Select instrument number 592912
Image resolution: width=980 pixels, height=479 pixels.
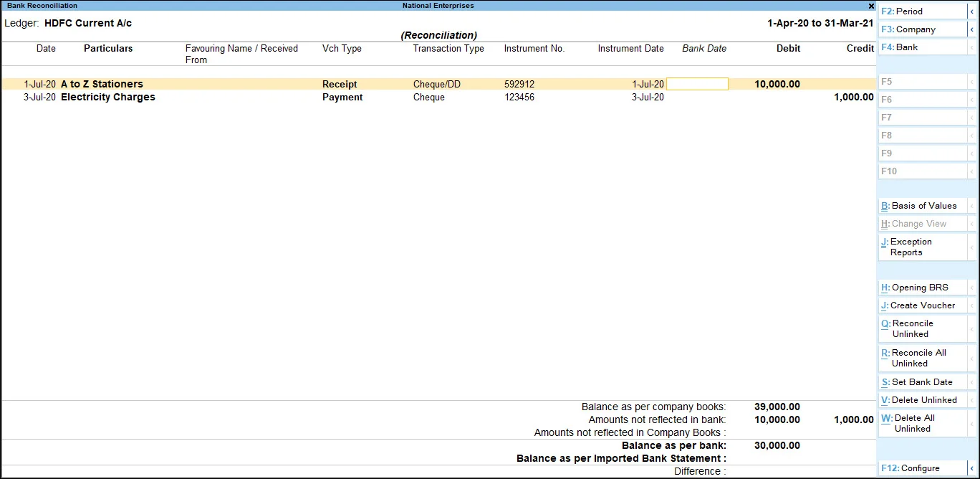coord(519,84)
